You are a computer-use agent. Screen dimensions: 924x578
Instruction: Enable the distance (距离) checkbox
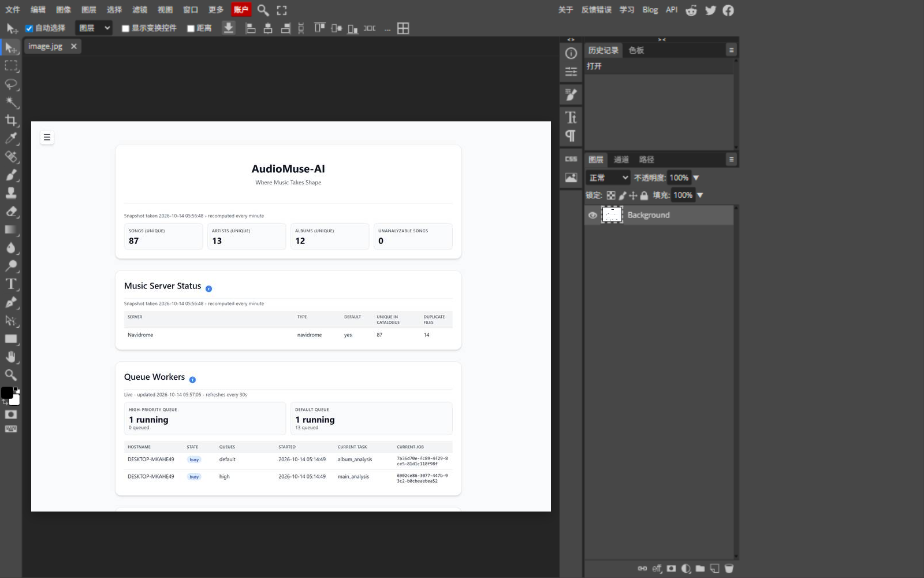(191, 28)
